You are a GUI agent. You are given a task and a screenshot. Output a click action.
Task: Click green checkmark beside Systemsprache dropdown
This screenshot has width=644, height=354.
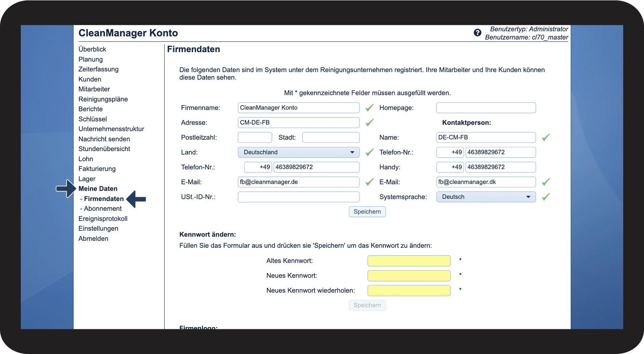[545, 197]
